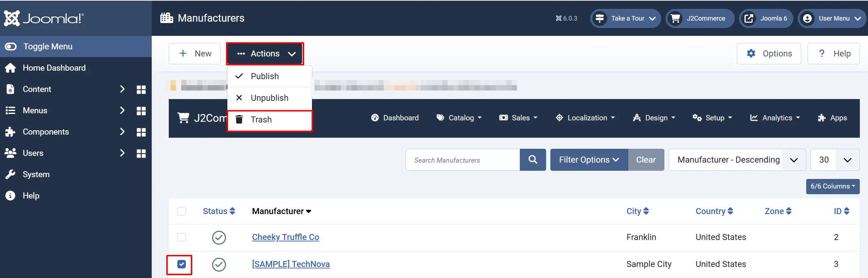Screen dimensions: 868x278
Task: Click the Sample City cell
Action: pyautogui.click(x=649, y=264)
